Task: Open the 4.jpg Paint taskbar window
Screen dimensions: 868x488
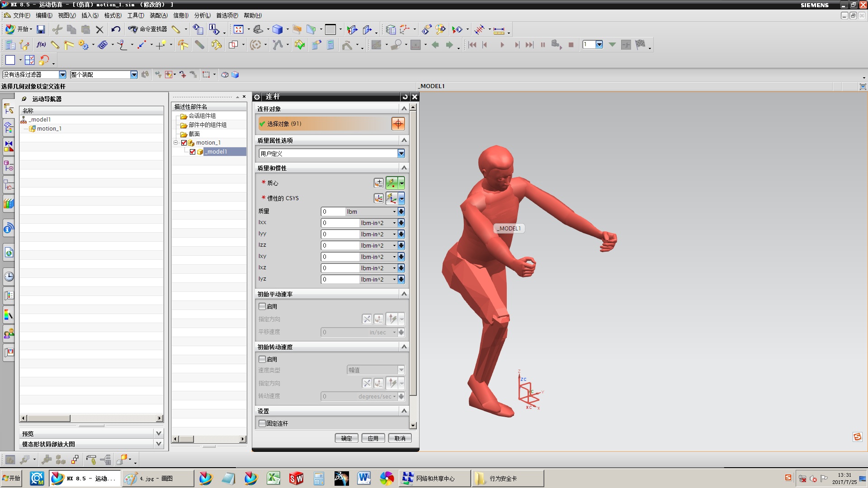Action: point(158,478)
